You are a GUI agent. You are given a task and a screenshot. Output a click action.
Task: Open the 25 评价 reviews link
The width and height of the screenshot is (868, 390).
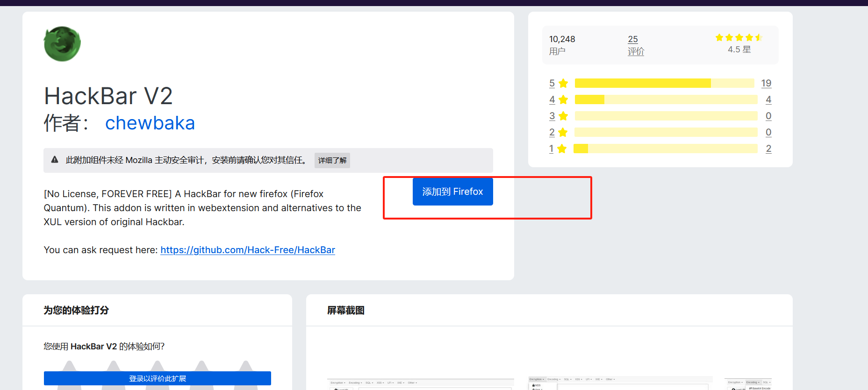[x=636, y=45]
